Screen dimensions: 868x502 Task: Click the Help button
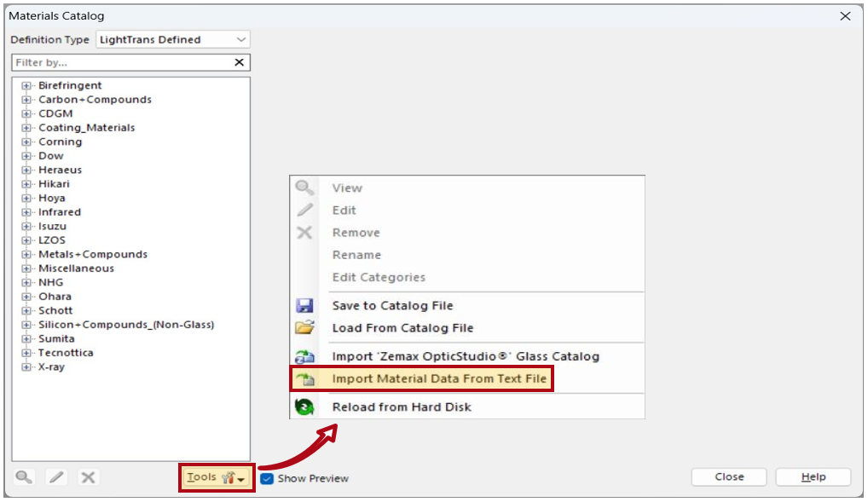pos(813,477)
